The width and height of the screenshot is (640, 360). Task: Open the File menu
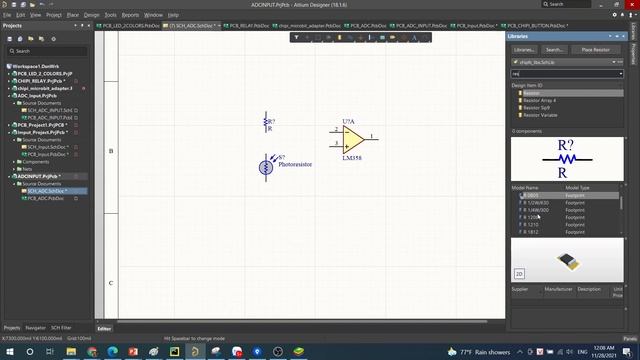[x=7, y=15]
